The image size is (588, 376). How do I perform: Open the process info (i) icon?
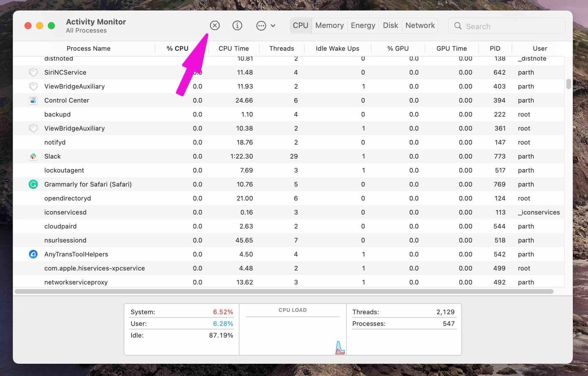point(237,26)
